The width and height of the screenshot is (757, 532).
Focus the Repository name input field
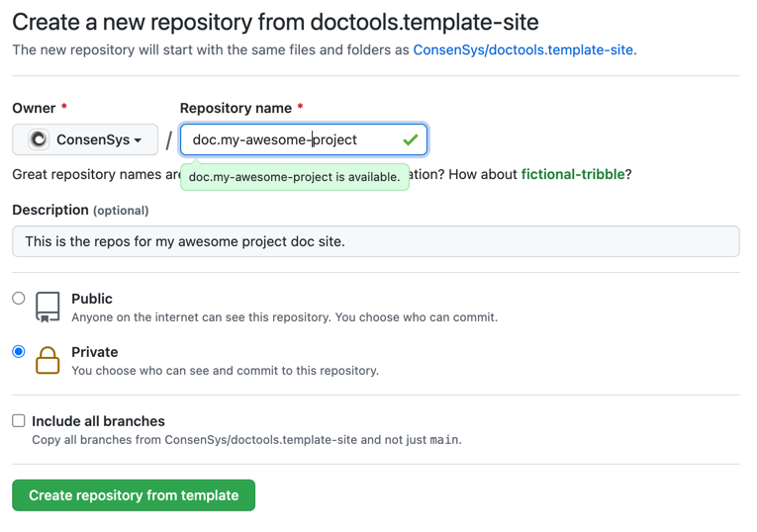click(304, 139)
